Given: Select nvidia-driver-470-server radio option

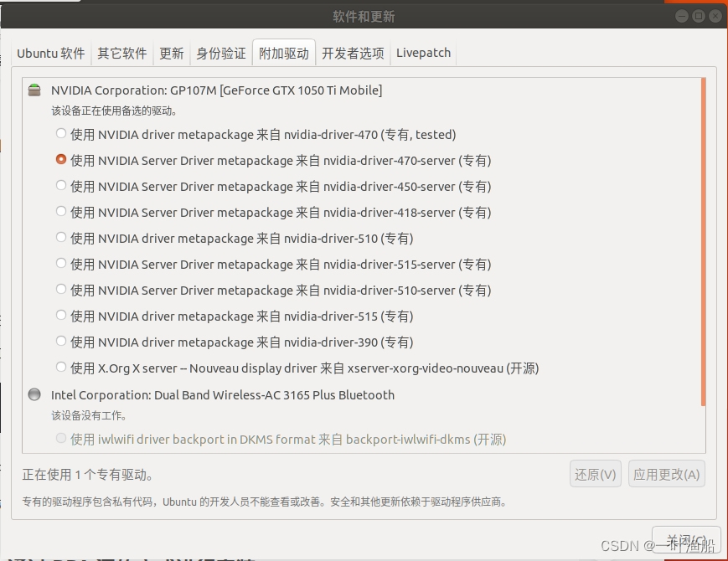Looking at the screenshot, I should coord(61,160).
